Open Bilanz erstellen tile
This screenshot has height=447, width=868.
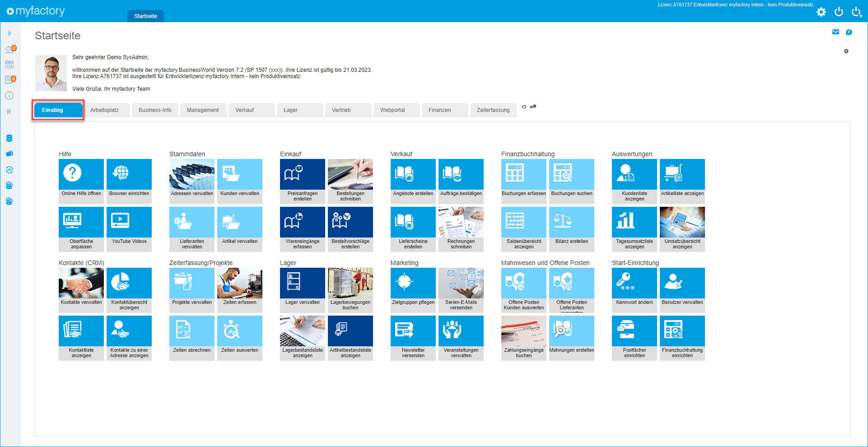[x=572, y=229]
